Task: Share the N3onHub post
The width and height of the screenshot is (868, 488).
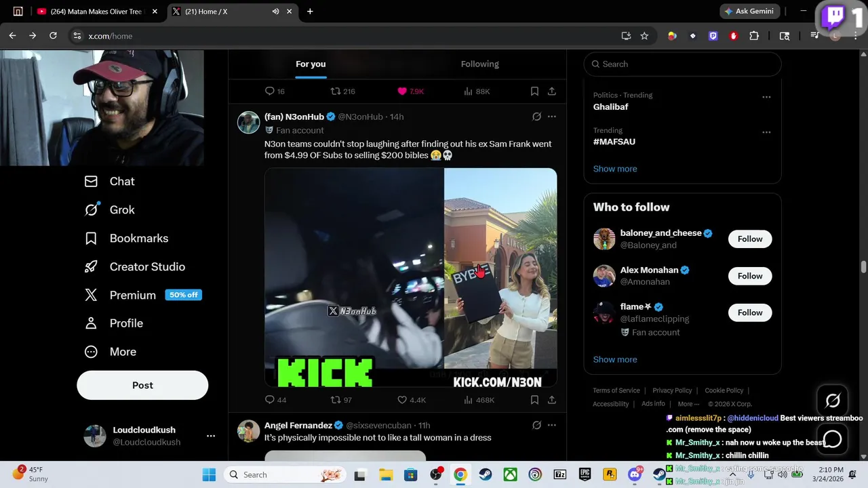Action: (552, 400)
